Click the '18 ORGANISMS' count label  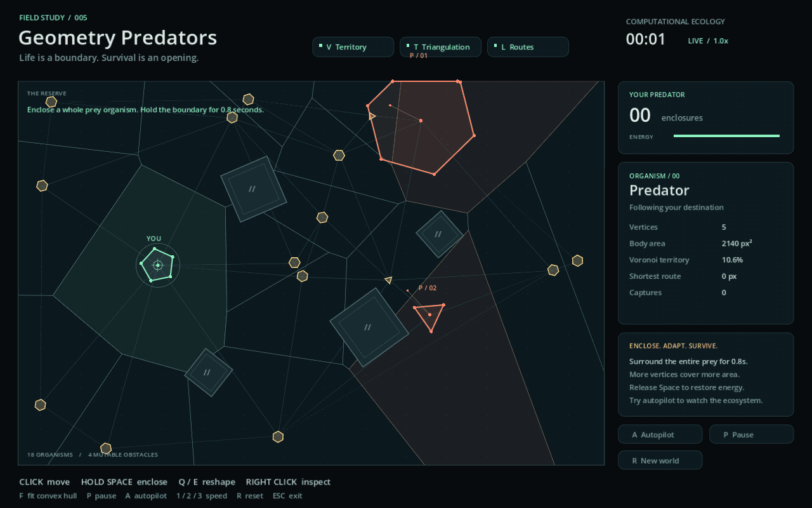point(51,455)
